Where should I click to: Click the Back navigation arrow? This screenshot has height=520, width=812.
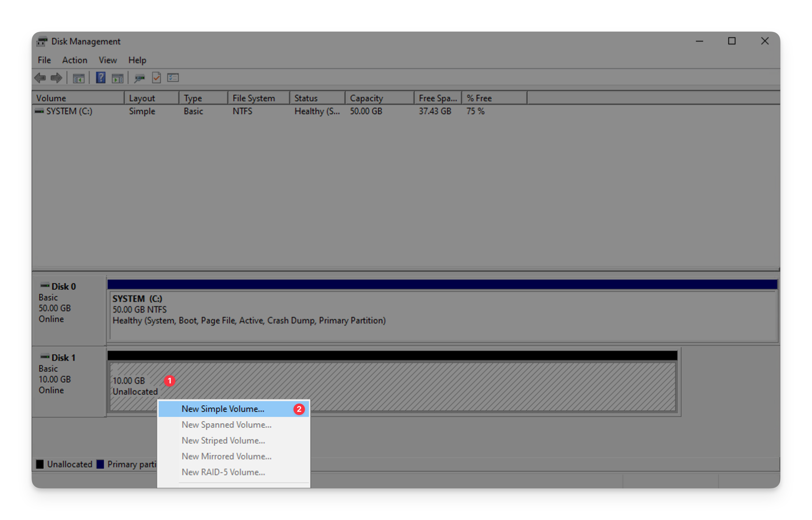pyautogui.click(x=40, y=78)
